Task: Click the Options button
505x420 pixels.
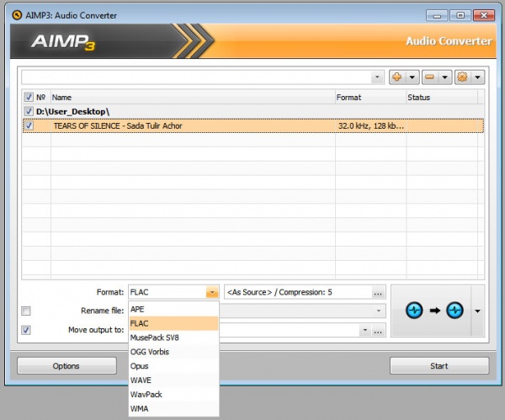Action: click(66, 366)
